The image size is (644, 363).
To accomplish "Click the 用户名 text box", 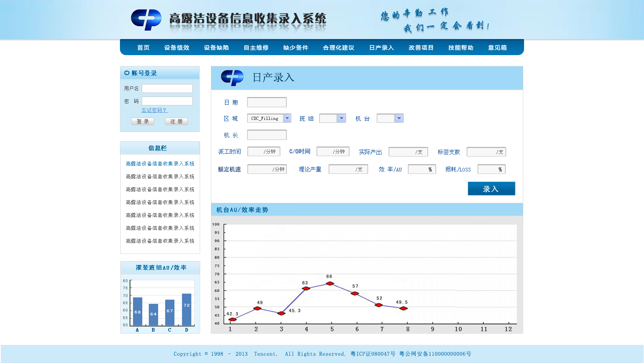I will pyautogui.click(x=167, y=88).
